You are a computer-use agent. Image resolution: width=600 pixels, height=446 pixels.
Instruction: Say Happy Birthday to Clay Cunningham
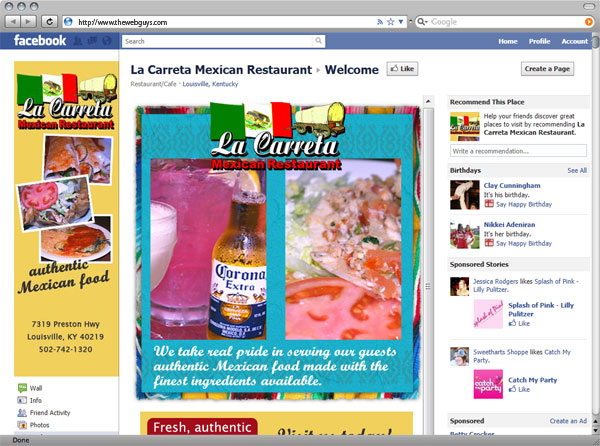point(524,204)
